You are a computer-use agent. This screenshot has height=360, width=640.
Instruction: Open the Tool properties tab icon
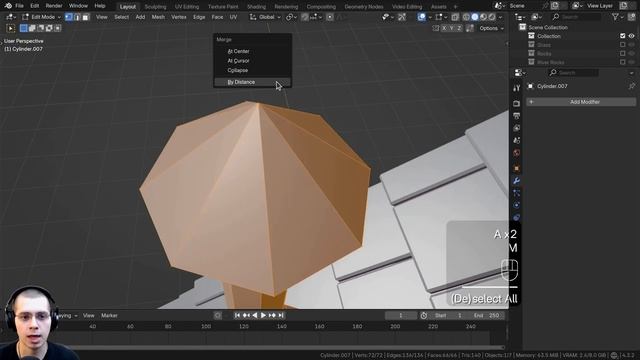[516, 88]
